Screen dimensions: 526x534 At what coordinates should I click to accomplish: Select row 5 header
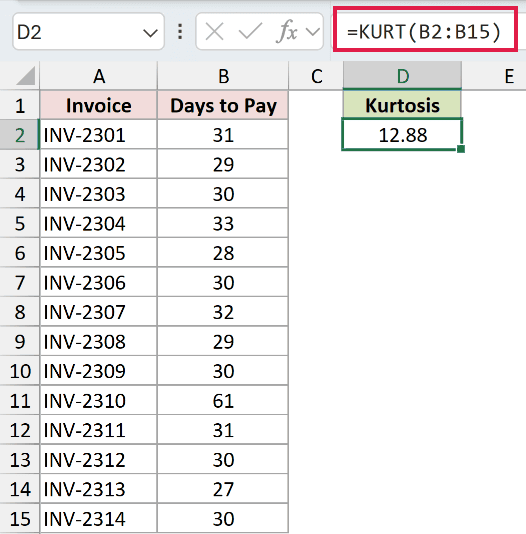pyautogui.click(x=20, y=223)
